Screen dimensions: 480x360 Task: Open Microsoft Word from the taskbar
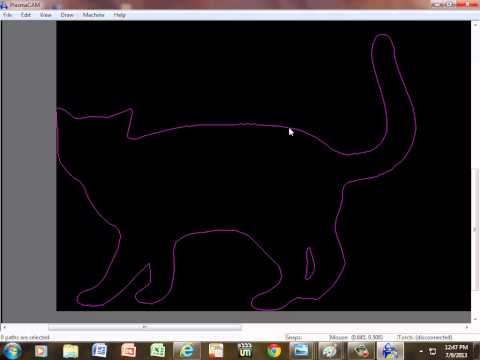99,351
